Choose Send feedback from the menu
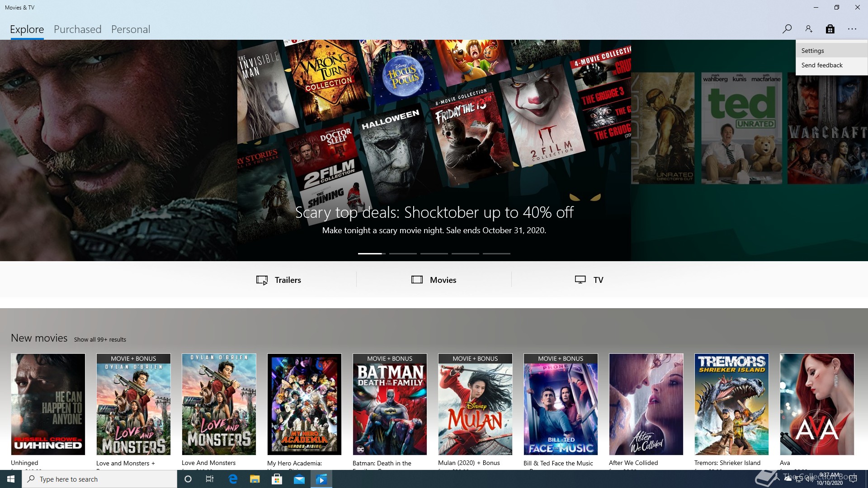The height and width of the screenshot is (488, 868). 831,65
